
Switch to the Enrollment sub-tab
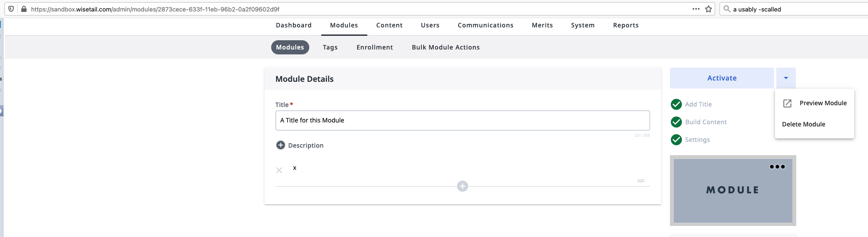[x=375, y=47]
